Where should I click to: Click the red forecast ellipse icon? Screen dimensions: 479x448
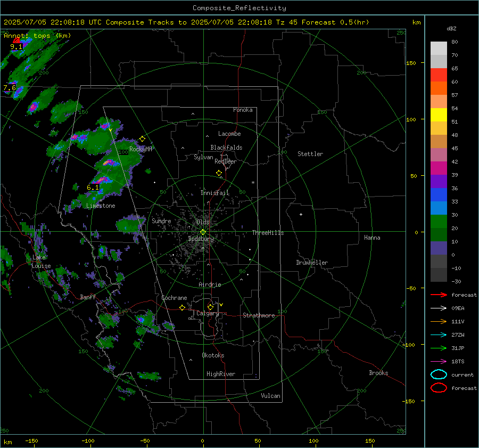[439, 388]
